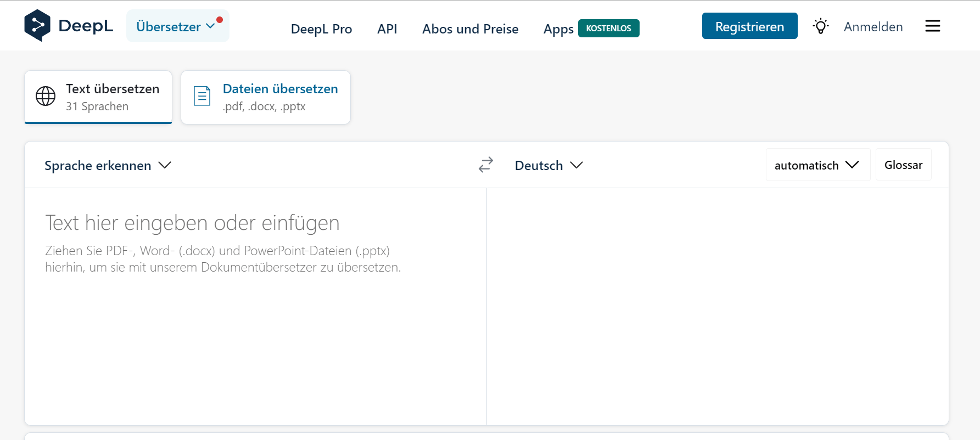Image resolution: width=980 pixels, height=440 pixels.
Task: Click into the source text input area
Action: [x=255, y=306]
